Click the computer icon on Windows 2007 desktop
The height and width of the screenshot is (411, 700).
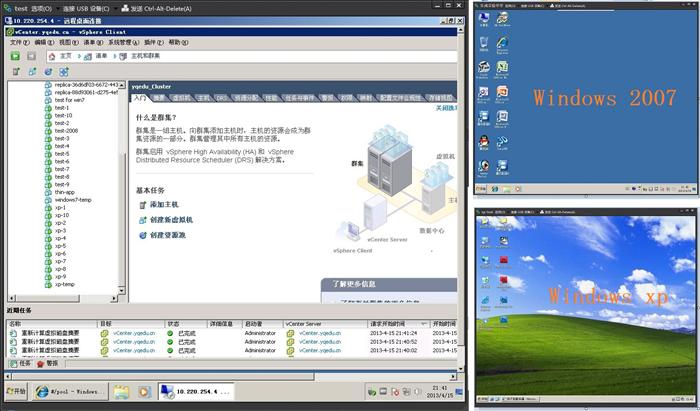pyautogui.click(x=484, y=18)
